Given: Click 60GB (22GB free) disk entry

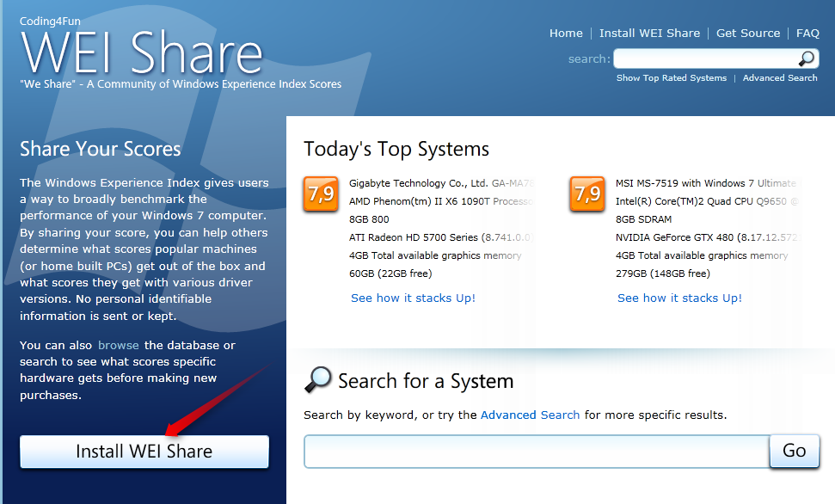Looking at the screenshot, I should pos(390,274).
